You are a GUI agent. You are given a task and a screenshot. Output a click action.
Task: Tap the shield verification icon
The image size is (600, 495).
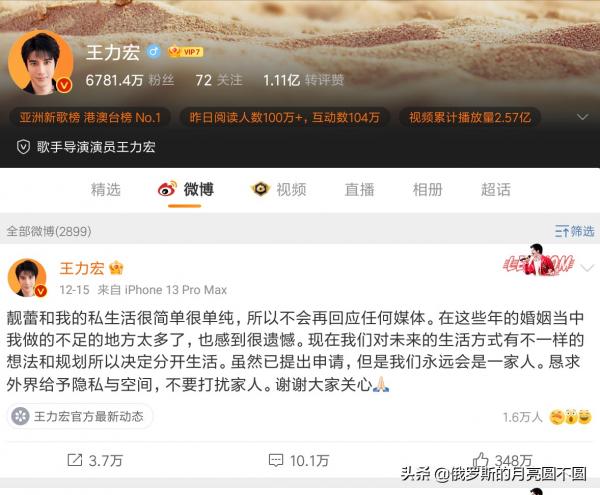23,147
